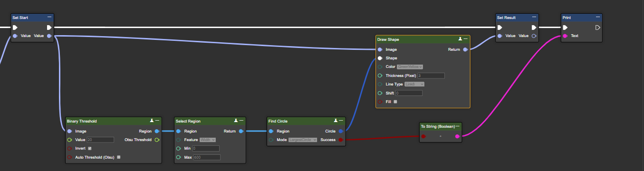Toggle the Invert checkbox in Binary Threshold
Screen dimensions: 644x171
pos(89,148)
